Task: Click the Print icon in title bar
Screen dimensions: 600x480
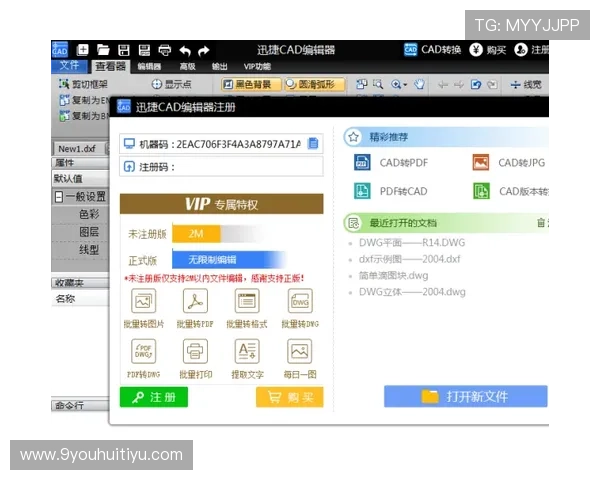Action: (x=165, y=50)
